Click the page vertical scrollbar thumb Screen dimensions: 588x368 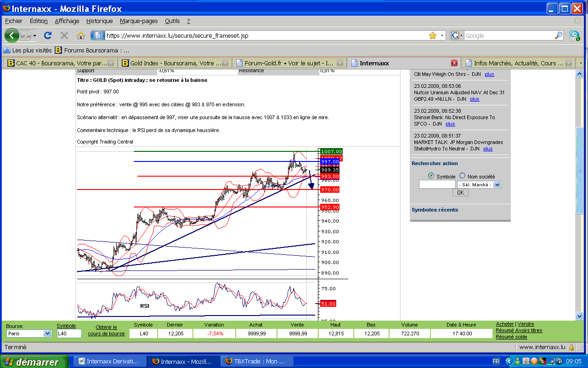click(x=580, y=171)
